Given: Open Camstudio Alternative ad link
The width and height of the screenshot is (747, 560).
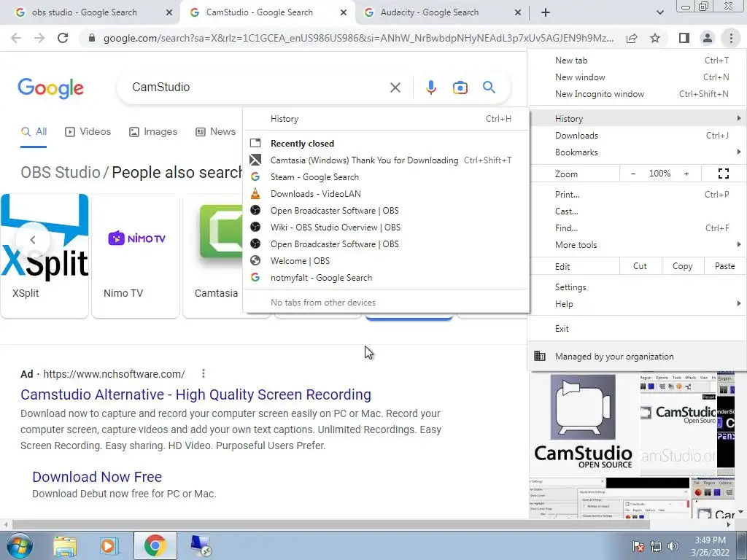Looking at the screenshot, I should [x=196, y=394].
